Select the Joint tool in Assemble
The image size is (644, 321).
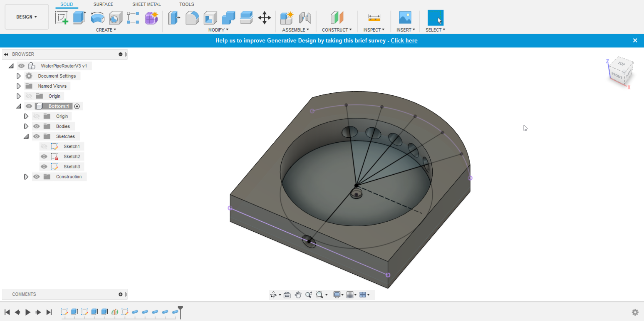pos(305,17)
